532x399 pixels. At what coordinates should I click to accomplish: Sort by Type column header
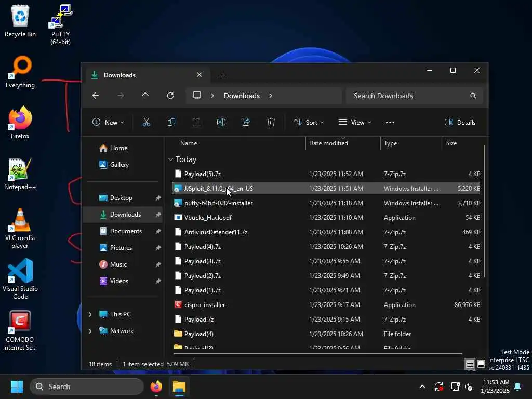[x=390, y=143]
